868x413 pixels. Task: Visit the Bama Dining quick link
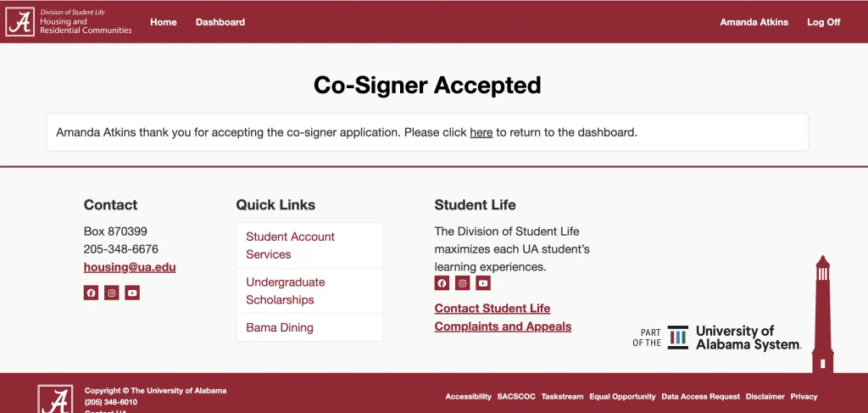click(x=280, y=327)
